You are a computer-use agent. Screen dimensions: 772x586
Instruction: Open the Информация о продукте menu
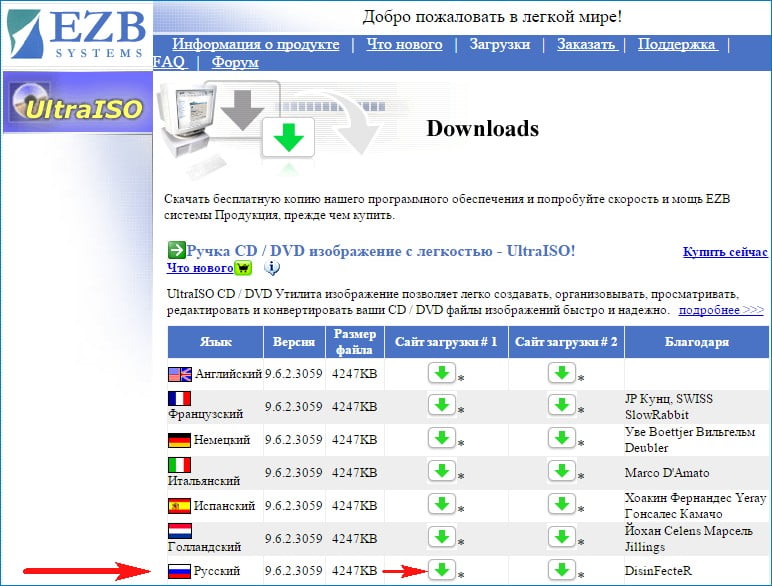pos(255,44)
